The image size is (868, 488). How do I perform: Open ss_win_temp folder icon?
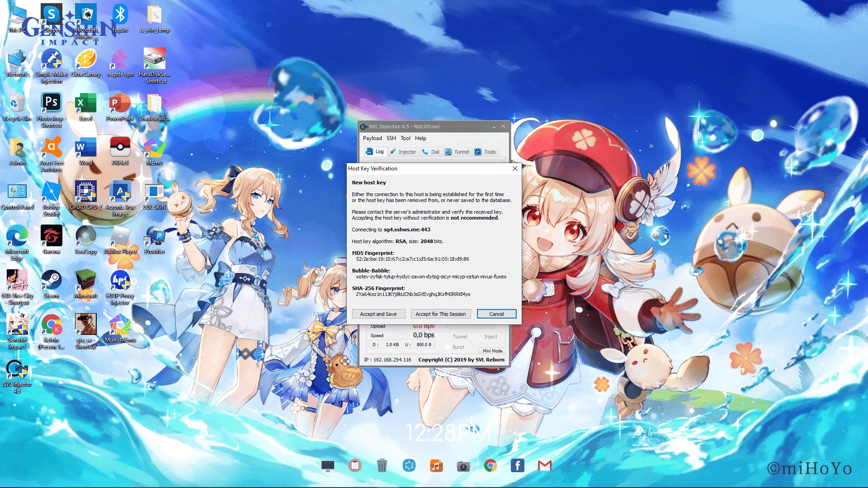tap(155, 19)
